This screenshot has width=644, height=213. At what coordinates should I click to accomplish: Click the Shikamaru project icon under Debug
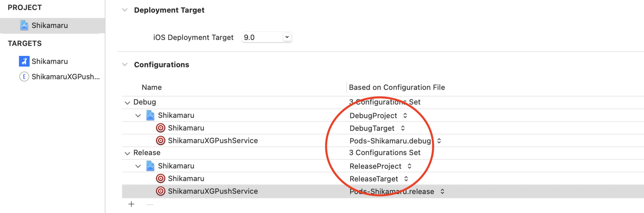pos(150,115)
